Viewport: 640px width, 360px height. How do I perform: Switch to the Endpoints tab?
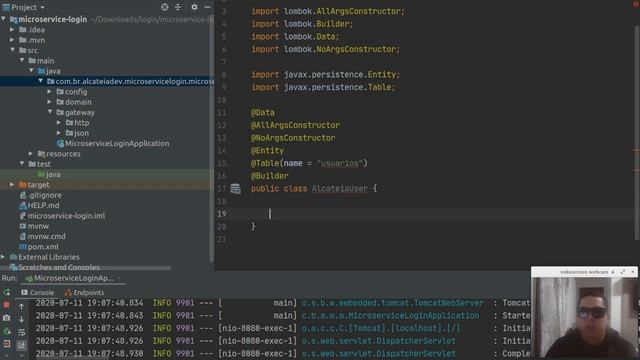point(84,292)
